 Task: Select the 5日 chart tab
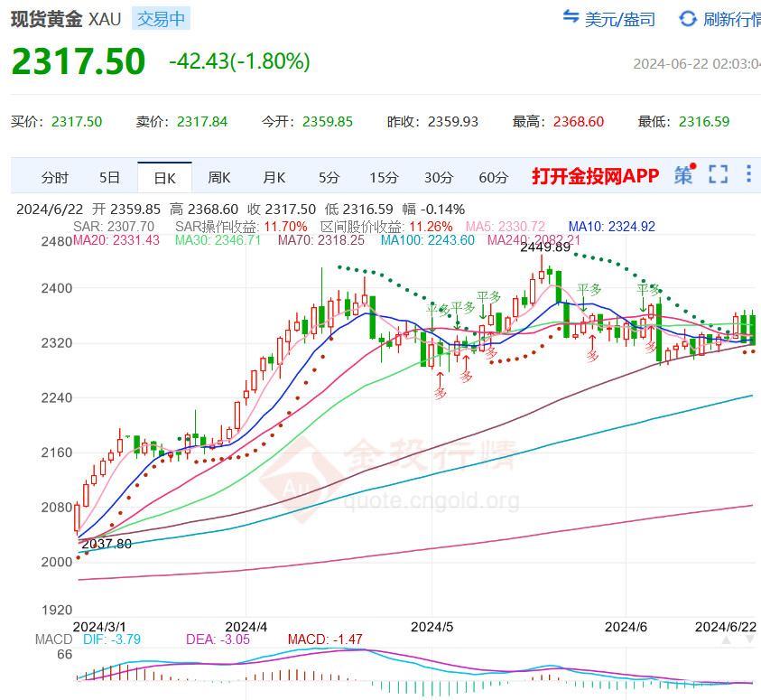point(109,177)
